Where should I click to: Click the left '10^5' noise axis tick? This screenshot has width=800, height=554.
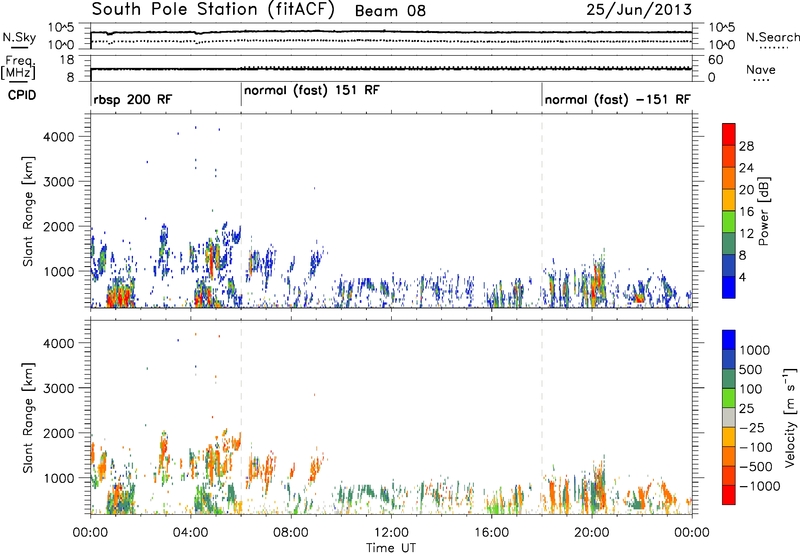point(61,27)
